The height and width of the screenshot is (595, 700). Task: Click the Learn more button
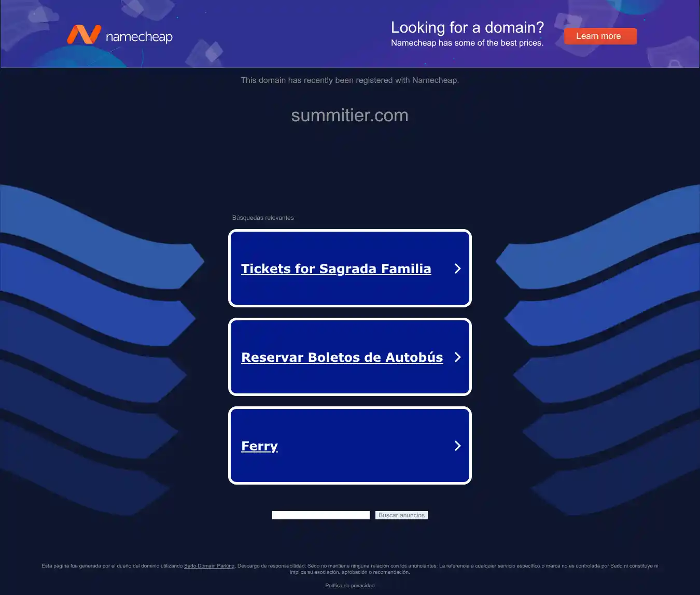pos(600,36)
